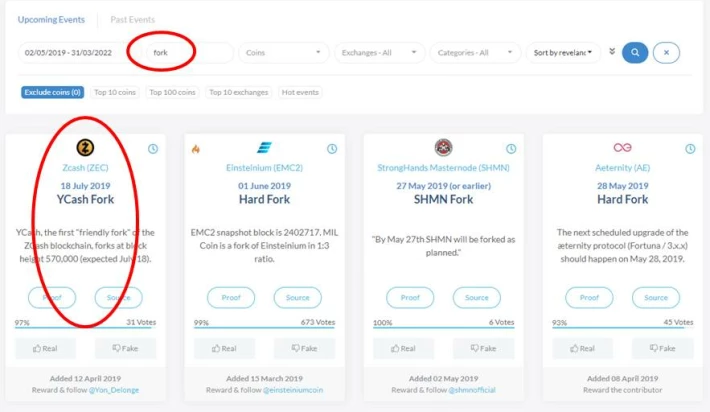Open the Categories - All dropdown

[475, 53]
